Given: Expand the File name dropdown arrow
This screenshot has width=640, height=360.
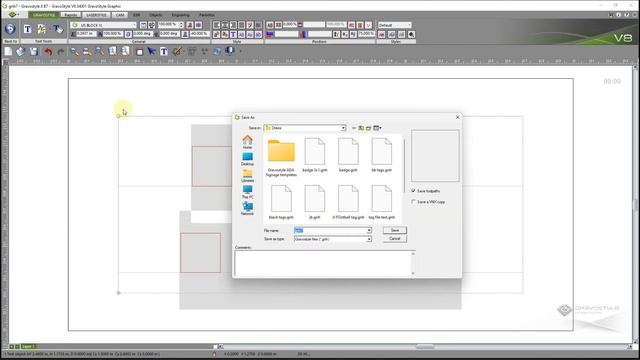Looking at the screenshot, I should pos(369,231).
